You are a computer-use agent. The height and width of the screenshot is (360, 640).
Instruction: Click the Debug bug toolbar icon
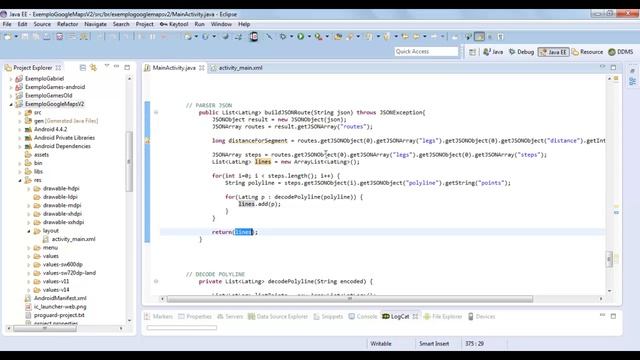(x=283, y=37)
